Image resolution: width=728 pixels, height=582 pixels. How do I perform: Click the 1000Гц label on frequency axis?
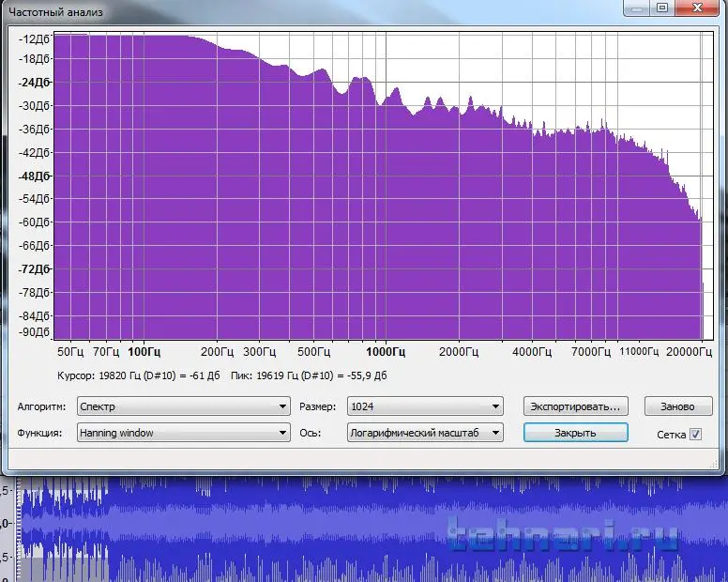point(385,352)
